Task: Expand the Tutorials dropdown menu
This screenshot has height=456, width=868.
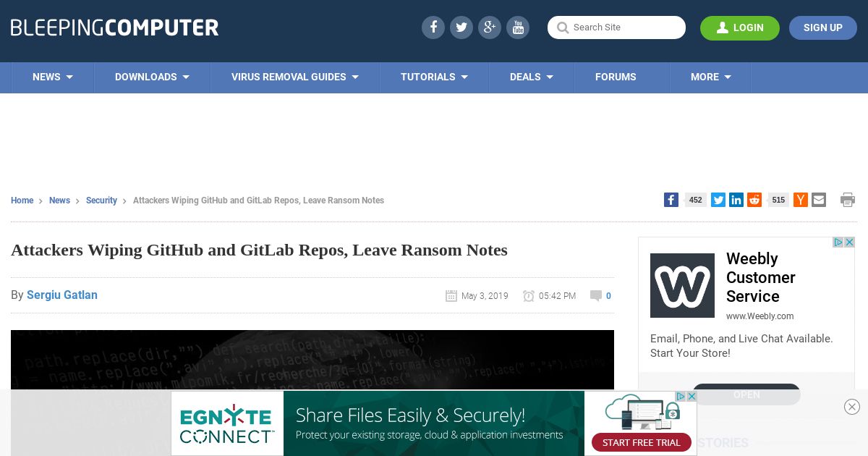Action: pyautogui.click(x=434, y=77)
